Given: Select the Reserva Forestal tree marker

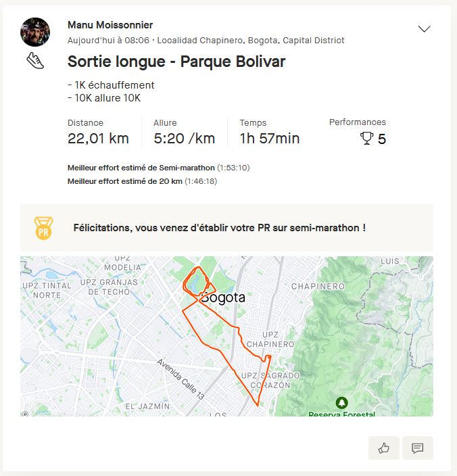Looking at the screenshot, I should pyautogui.click(x=341, y=403).
